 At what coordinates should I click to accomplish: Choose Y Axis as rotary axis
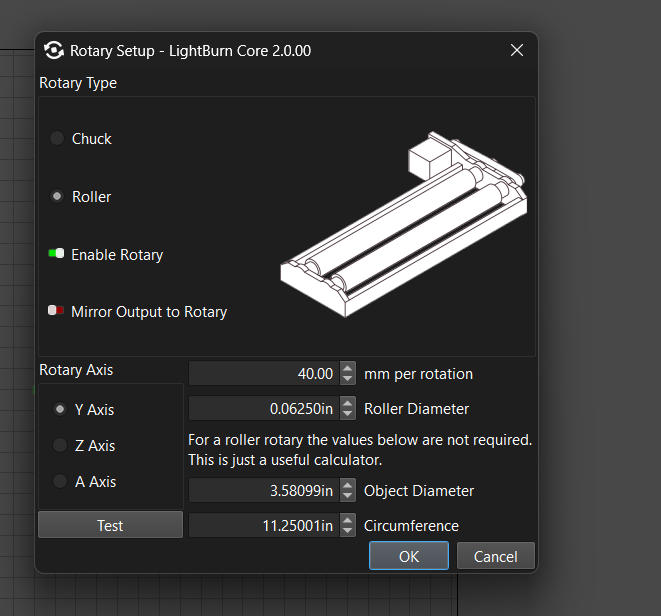coord(60,409)
